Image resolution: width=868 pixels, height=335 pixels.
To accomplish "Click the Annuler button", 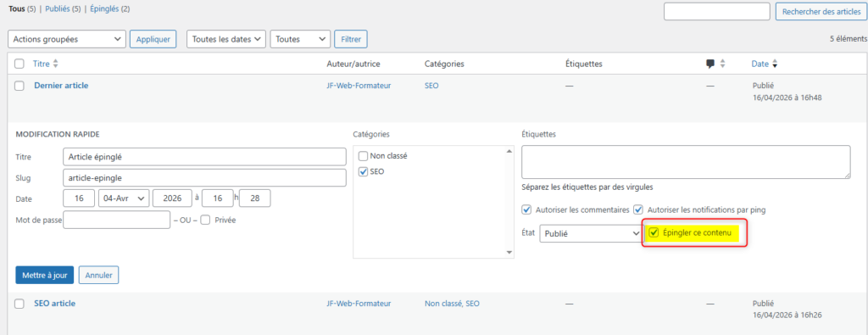I will click(98, 275).
